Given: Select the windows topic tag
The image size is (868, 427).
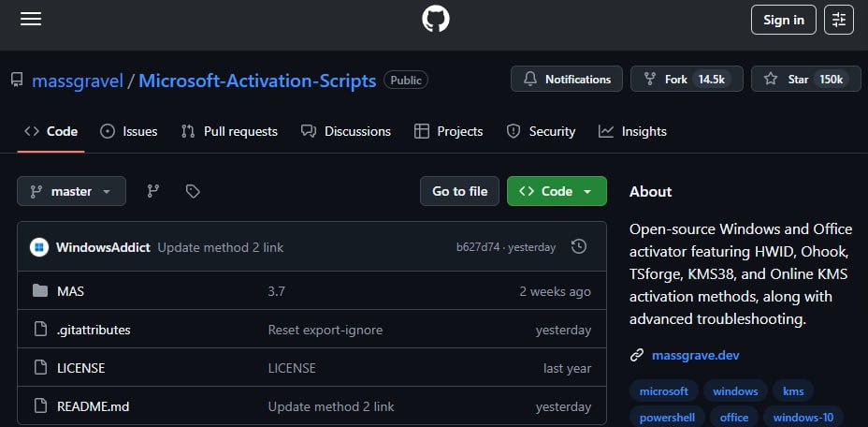Looking at the screenshot, I should pyautogui.click(x=735, y=391).
